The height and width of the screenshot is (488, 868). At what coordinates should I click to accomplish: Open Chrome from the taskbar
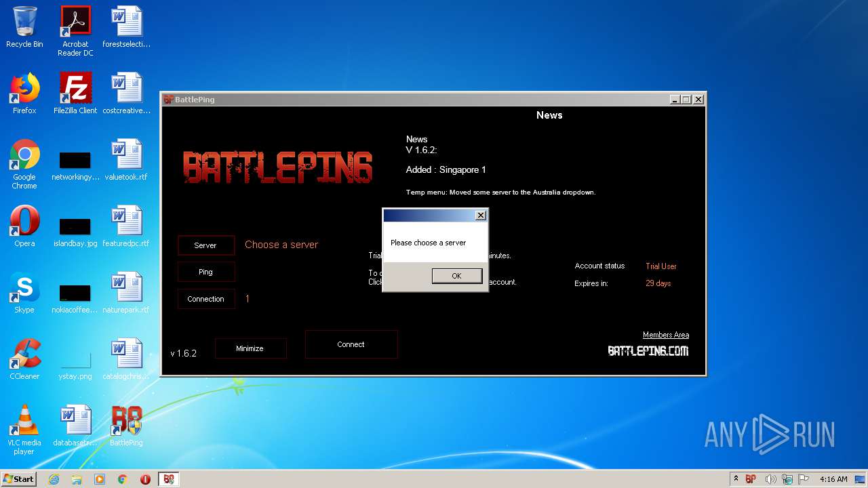coord(123,479)
